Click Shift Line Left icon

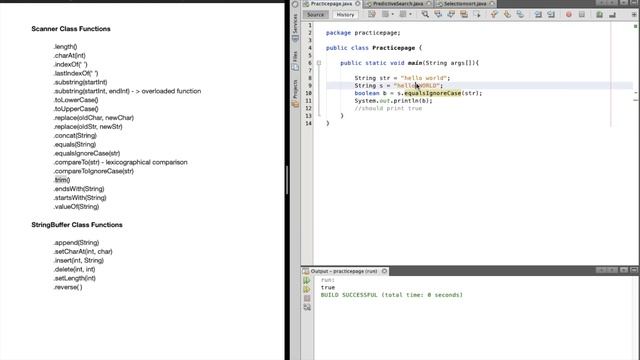click(x=538, y=15)
